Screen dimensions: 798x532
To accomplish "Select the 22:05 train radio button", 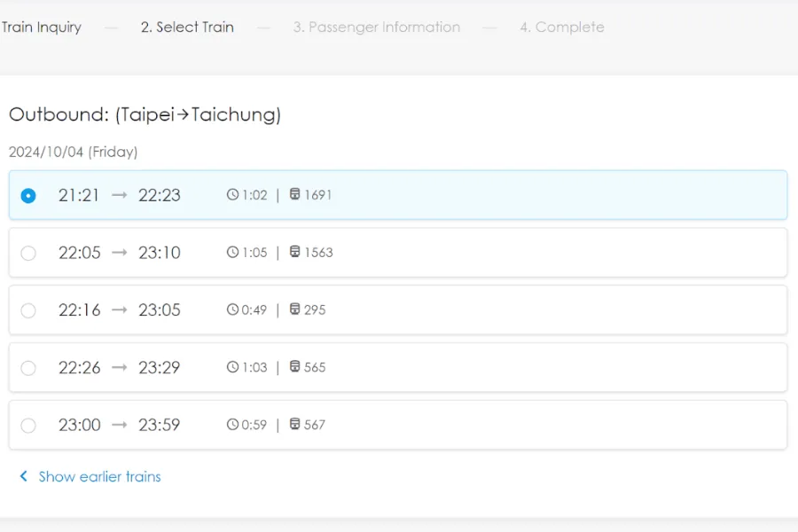I will click(28, 253).
